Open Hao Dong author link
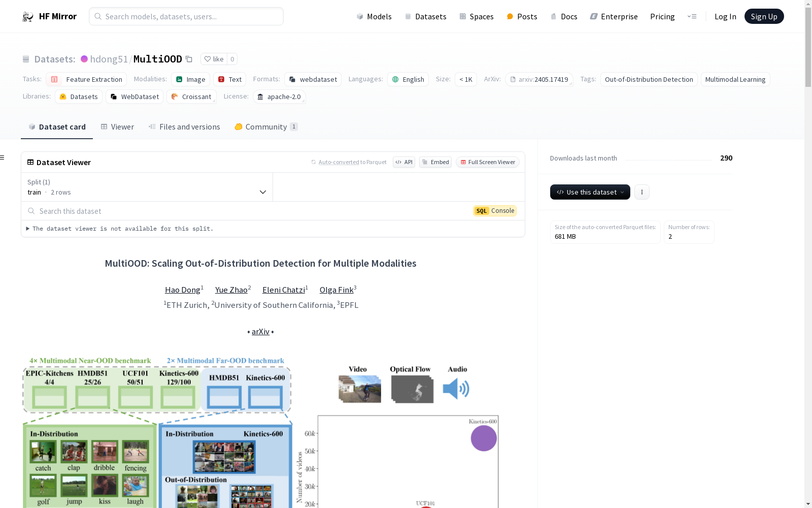 click(183, 290)
